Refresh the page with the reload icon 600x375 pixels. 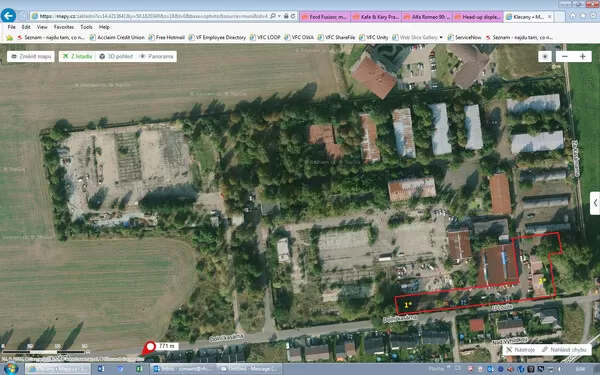point(293,16)
